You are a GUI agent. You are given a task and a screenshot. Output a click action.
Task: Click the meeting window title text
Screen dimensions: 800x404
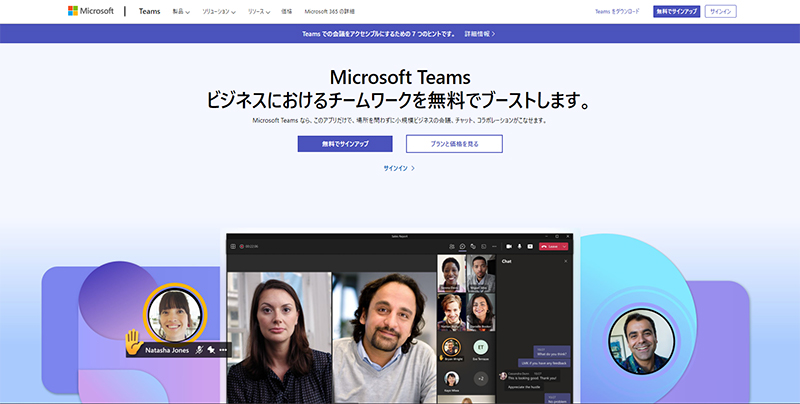point(400,237)
